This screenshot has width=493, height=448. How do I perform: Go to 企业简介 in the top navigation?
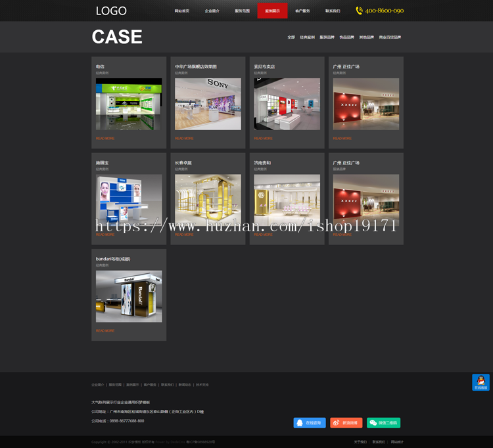click(212, 11)
